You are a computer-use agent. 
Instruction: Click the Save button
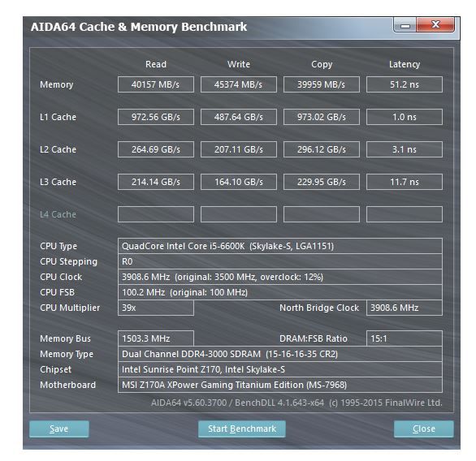59,429
